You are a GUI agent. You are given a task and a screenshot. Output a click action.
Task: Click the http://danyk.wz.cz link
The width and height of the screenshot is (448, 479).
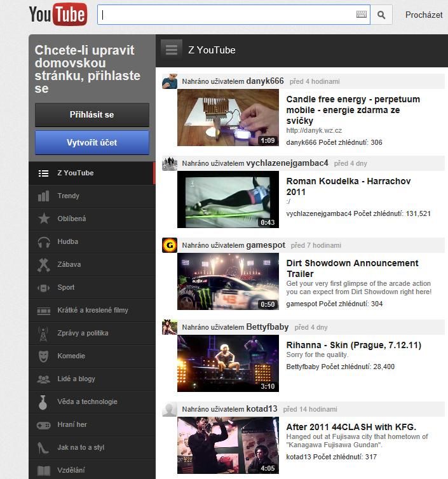coord(314,130)
